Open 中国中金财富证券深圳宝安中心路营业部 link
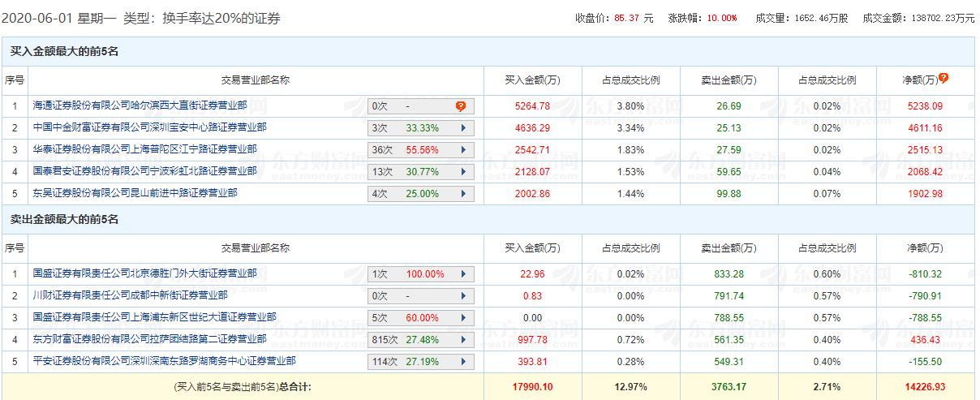 [x=149, y=127]
